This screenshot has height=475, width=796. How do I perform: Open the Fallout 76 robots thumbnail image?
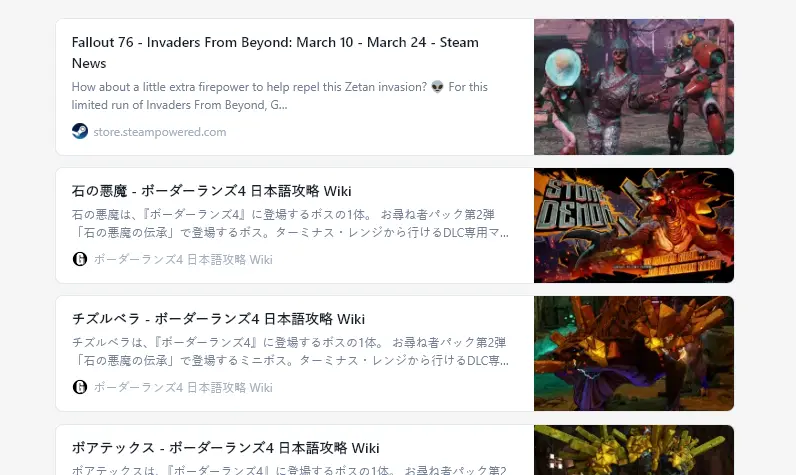click(x=634, y=87)
